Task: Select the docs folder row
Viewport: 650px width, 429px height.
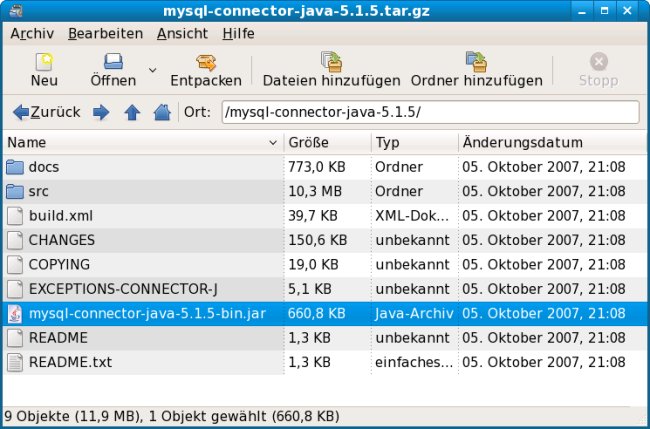Action: coord(45,167)
